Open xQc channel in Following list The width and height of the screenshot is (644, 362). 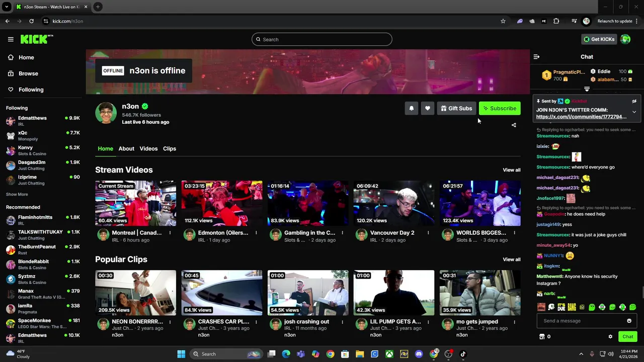click(43, 136)
